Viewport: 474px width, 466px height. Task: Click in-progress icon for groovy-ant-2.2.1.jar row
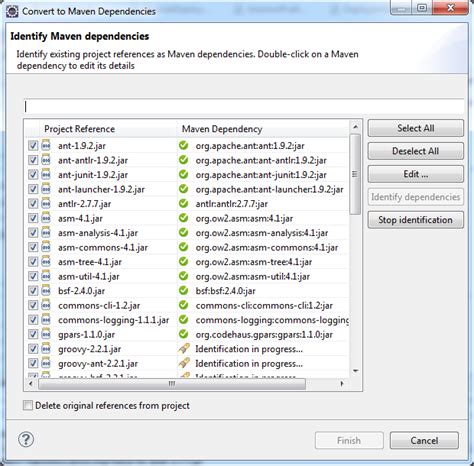click(184, 363)
